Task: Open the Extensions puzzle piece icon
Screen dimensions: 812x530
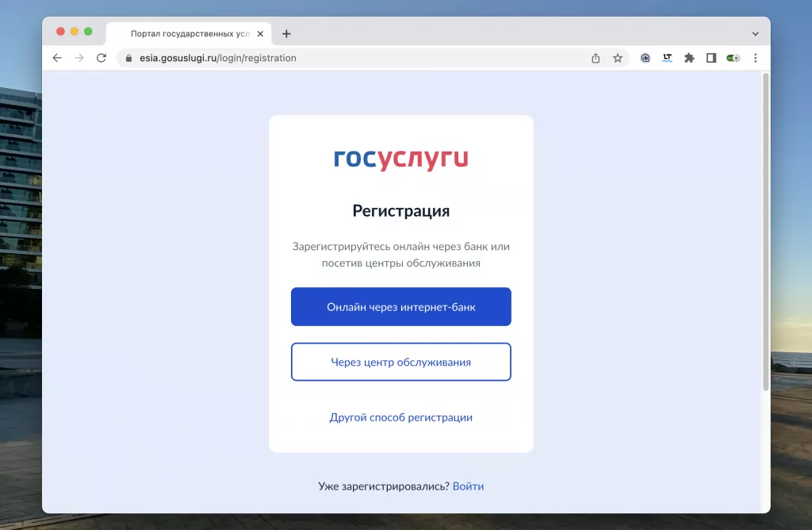Action: coord(689,57)
